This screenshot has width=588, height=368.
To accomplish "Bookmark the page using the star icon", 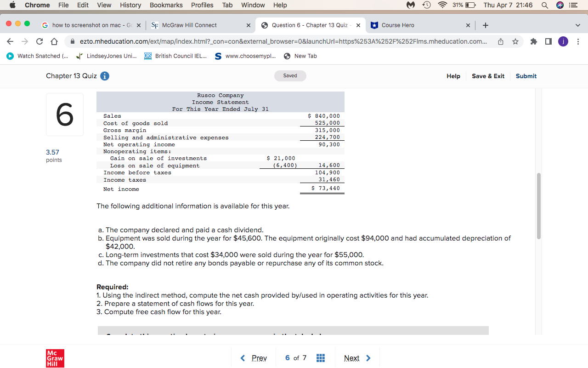I will pos(515,41).
